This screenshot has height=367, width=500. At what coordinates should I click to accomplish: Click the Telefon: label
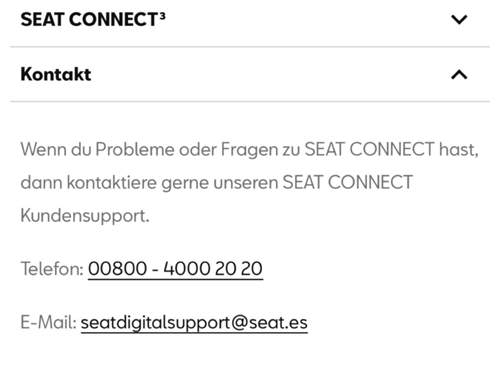[x=52, y=269]
